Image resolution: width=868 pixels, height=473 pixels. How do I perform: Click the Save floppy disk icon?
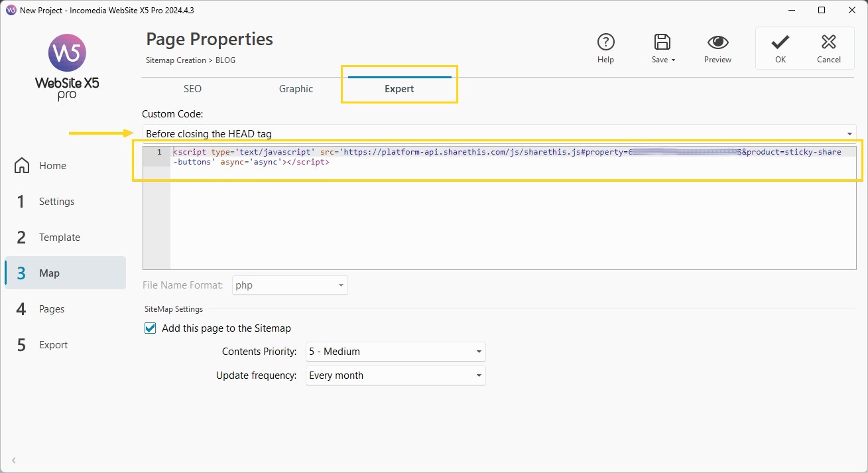coord(662,42)
